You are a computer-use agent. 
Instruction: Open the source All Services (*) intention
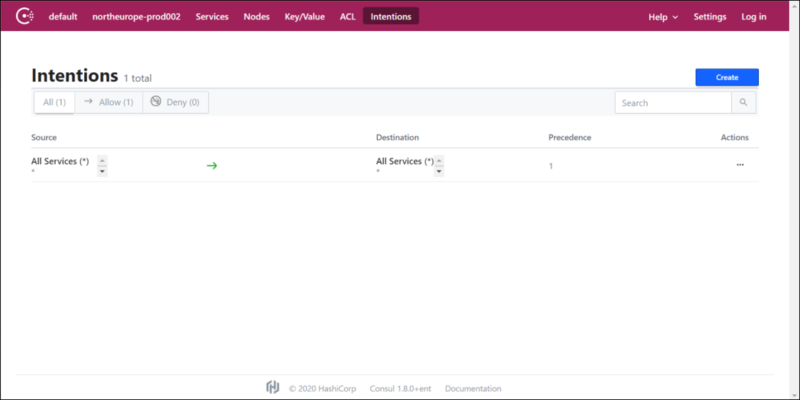[60, 161]
